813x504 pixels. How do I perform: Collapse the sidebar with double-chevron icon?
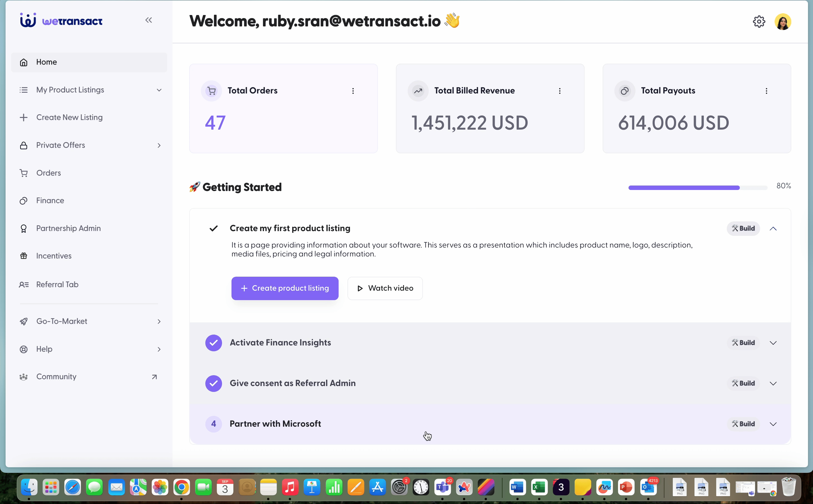click(149, 20)
